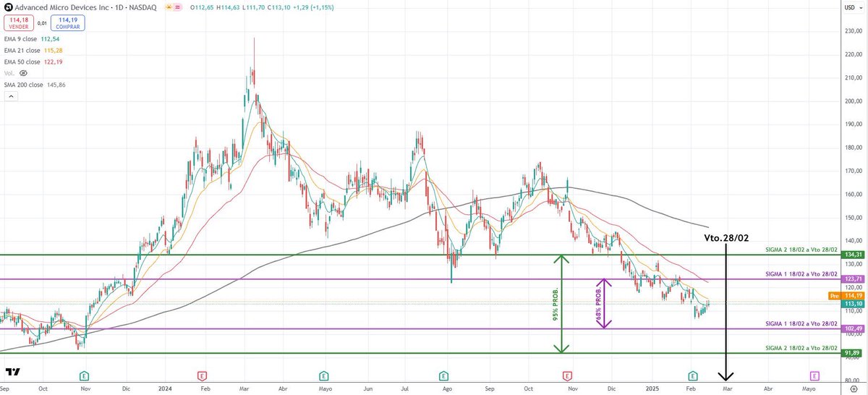Viewport: 868px width, 395px height.
Task: Click the purple future earnings marker near Mayo 2025
Action: point(814,375)
